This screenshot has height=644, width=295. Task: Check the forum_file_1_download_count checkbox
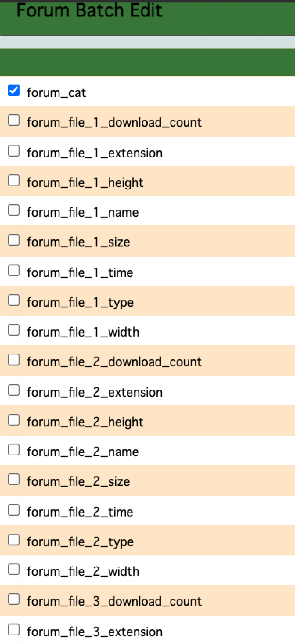pyautogui.click(x=14, y=120)
